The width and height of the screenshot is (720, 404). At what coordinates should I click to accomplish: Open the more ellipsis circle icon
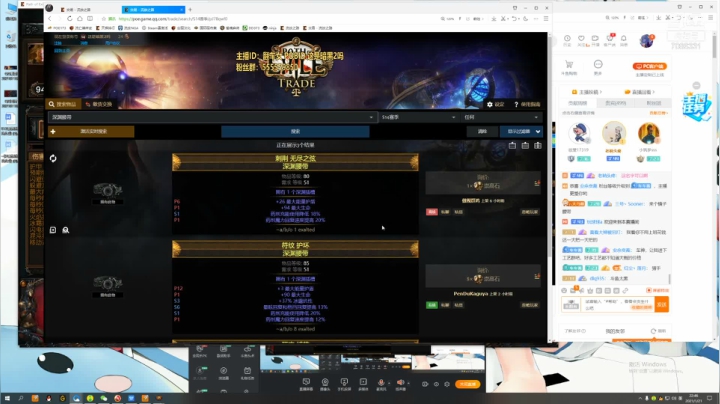tap(598, 66)
